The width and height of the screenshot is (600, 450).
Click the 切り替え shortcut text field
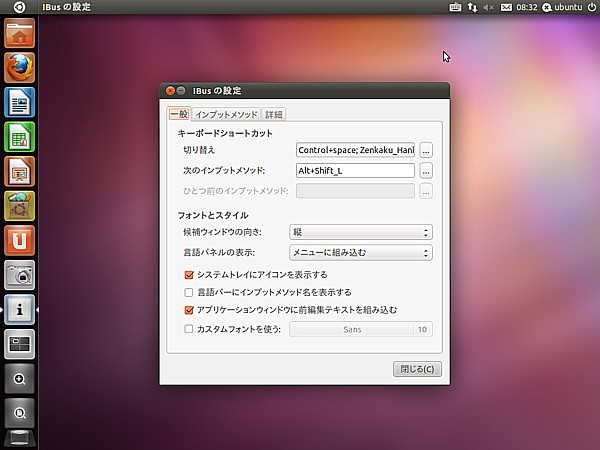(x=355, y=150)
